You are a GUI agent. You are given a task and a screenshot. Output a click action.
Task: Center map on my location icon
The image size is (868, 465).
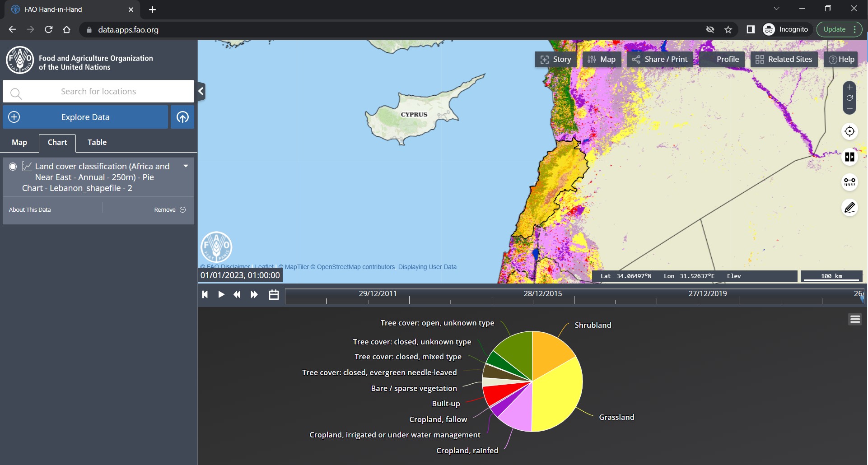click(849, 131)
